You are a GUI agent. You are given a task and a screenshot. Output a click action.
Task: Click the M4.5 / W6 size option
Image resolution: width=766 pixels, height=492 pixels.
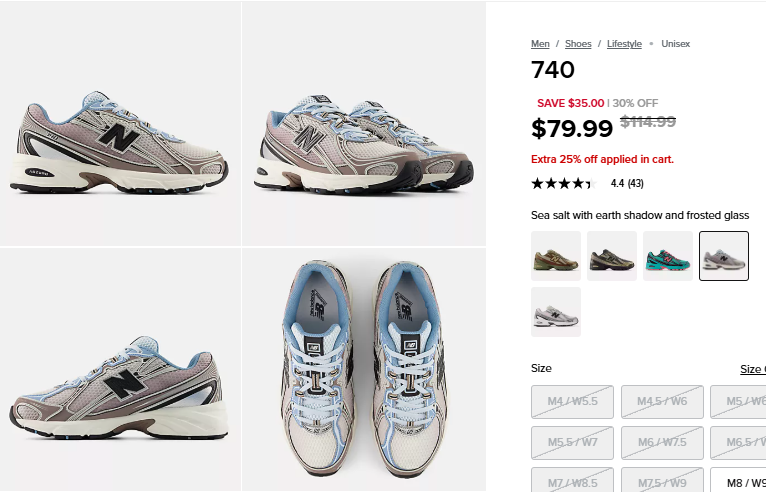pos(662,402)
